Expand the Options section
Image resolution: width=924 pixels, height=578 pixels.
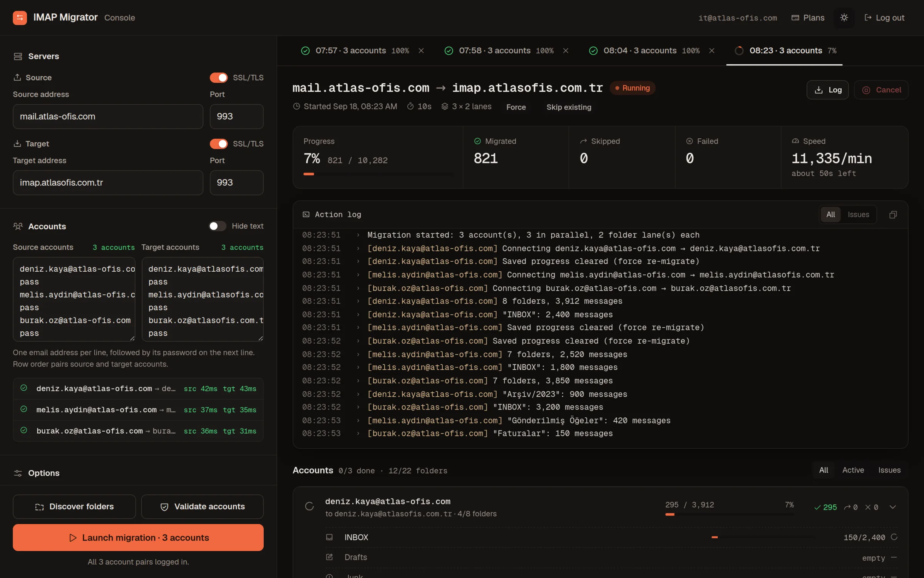[138, 473]
